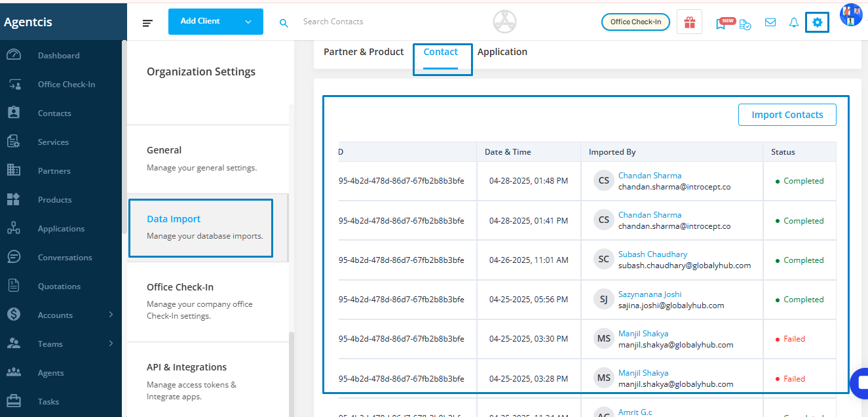Click the Organization Settings heading
The width and height of the screenshot is (868, 417).
pyautogui.click(x=201, y=72)
